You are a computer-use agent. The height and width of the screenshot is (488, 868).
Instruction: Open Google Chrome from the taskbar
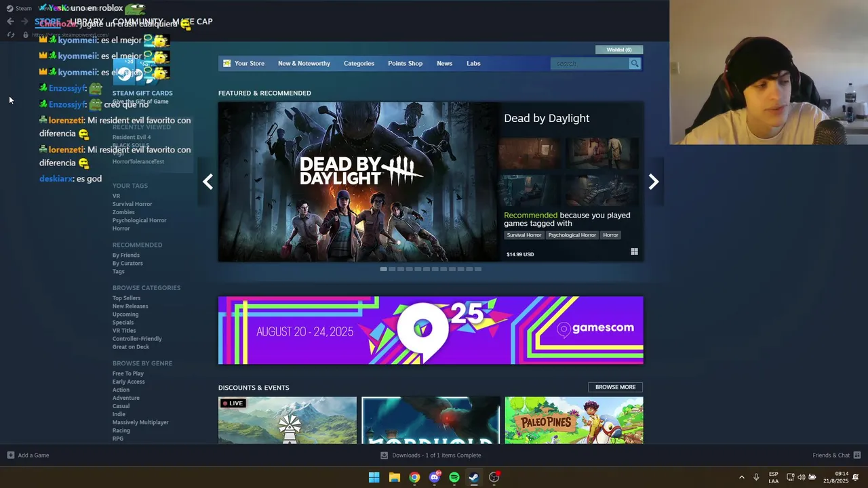pyautogui.click(x=414, y=477)
